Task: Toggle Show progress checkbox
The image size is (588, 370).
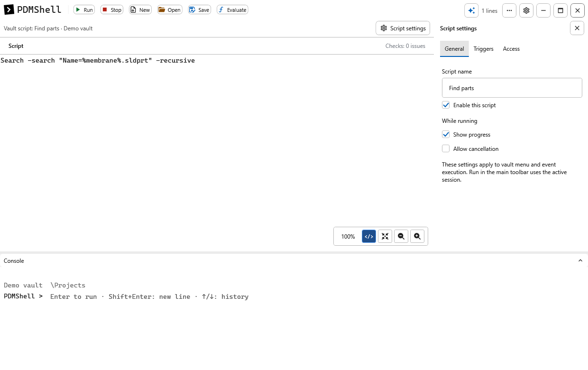Action: tap(446, 134)
